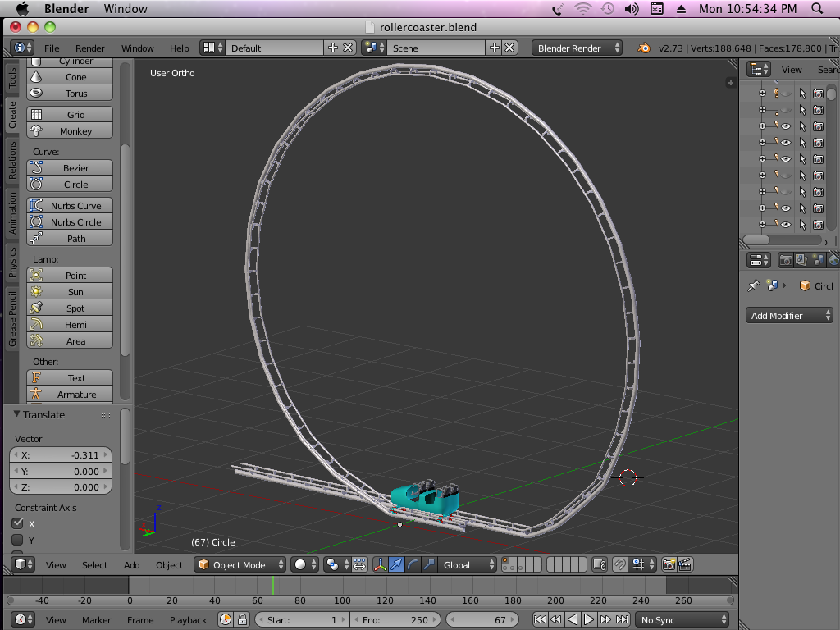This screenshot has width=840, height=630.
Task: Expand the Blender Render engine selector
Action: [x=577, y=48]
